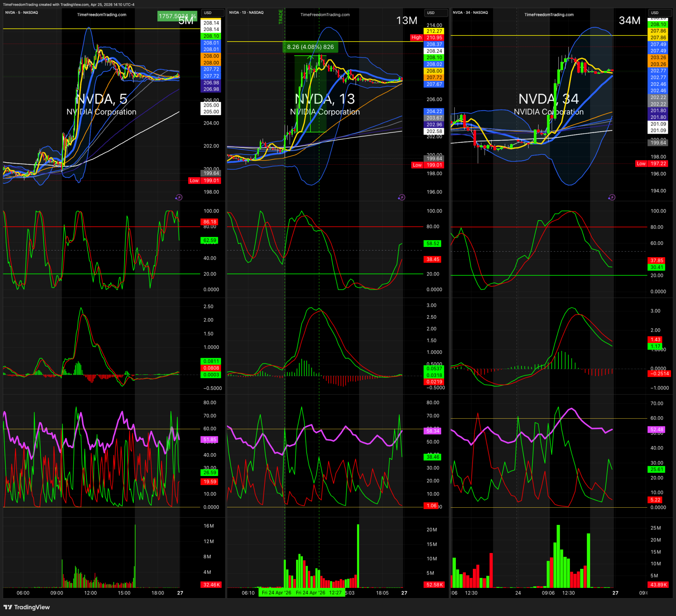Click the red High label on the 13M chart
The width and height of the screenshot is (676, 616).
(416, 37)
